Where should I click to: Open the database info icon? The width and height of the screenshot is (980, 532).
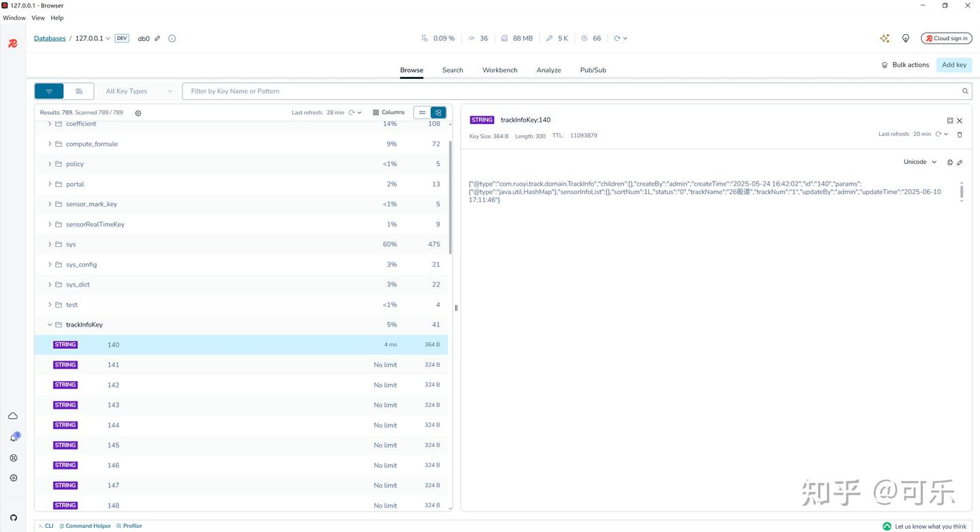(171, 39)
